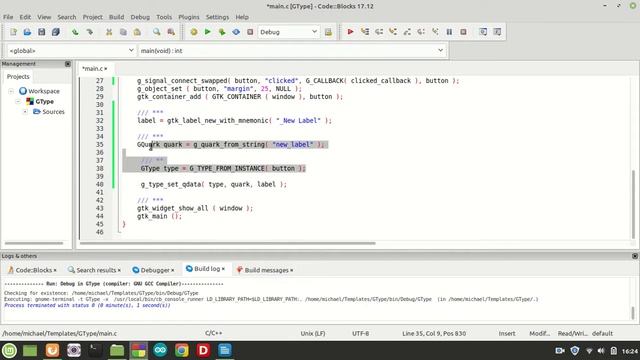
Task: Click the New file toolbar icon
Action: (13, 32)
